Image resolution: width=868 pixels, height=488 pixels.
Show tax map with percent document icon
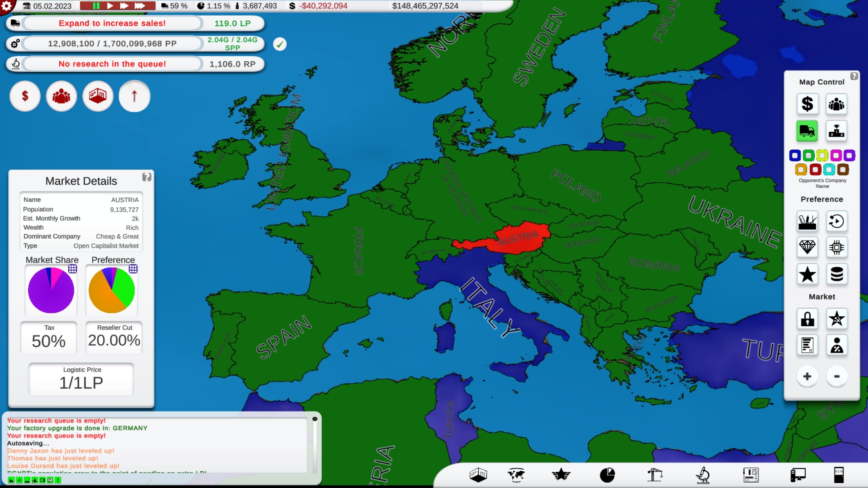pyautogui.click(x=807, y=345)
